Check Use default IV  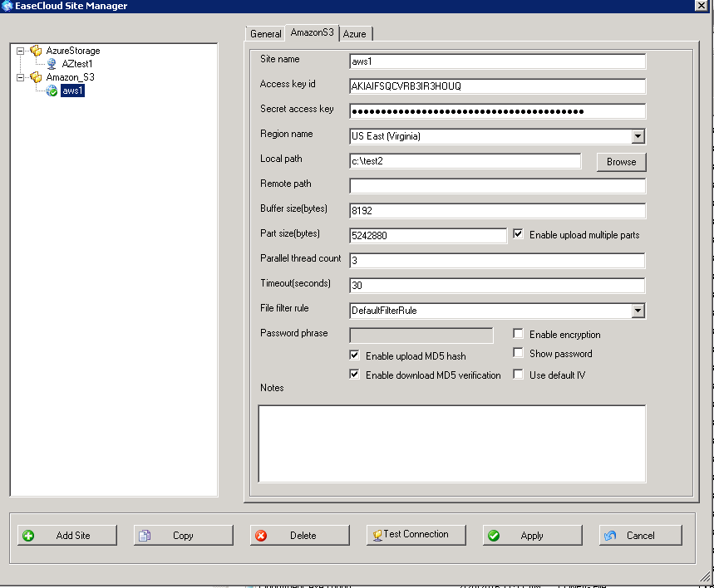tap(518, 374)
